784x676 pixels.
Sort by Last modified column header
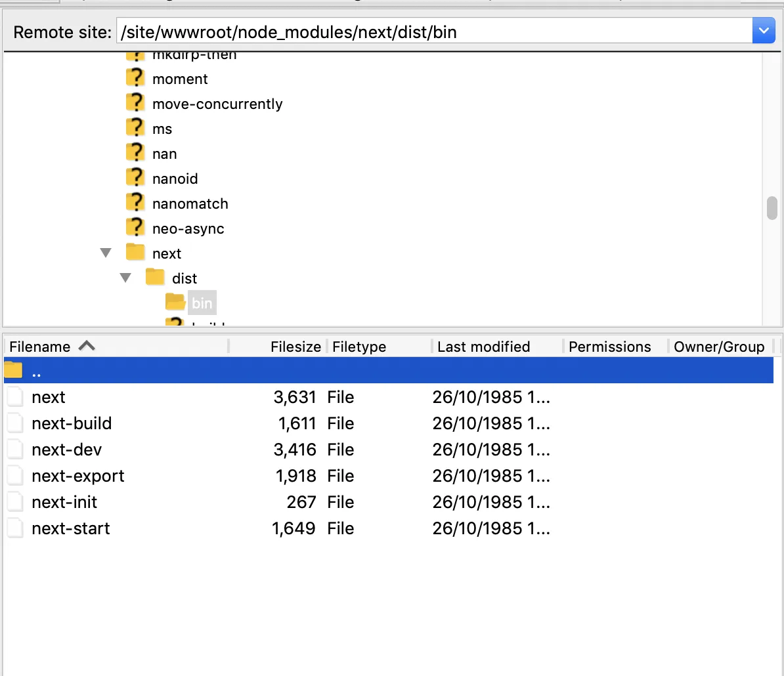(x=498, y=347)
